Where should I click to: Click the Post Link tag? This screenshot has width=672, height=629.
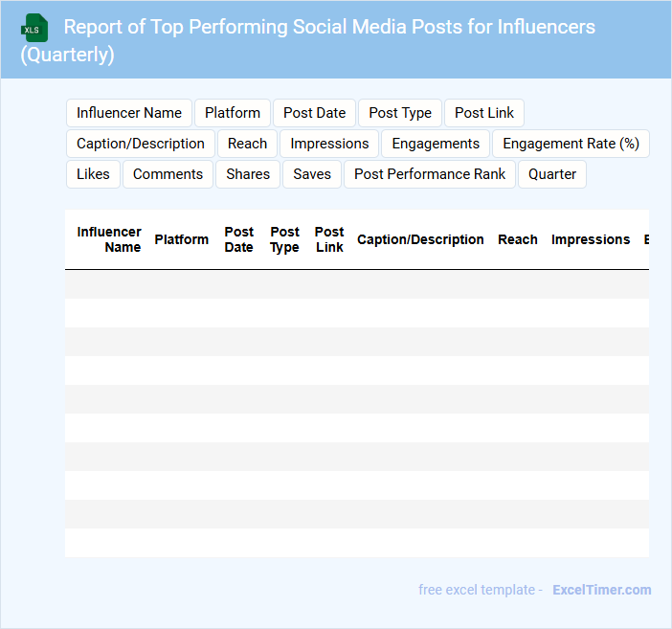coord(484,113)
